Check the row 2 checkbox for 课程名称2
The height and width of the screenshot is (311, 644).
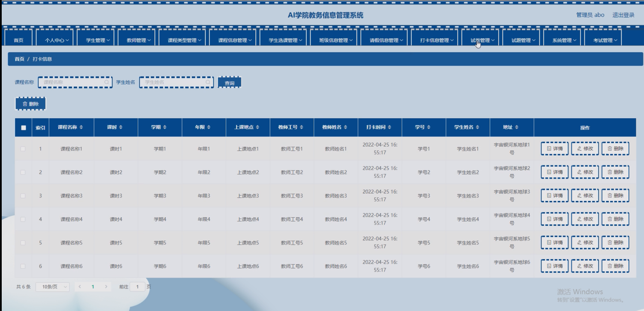(x=23, y=172)
